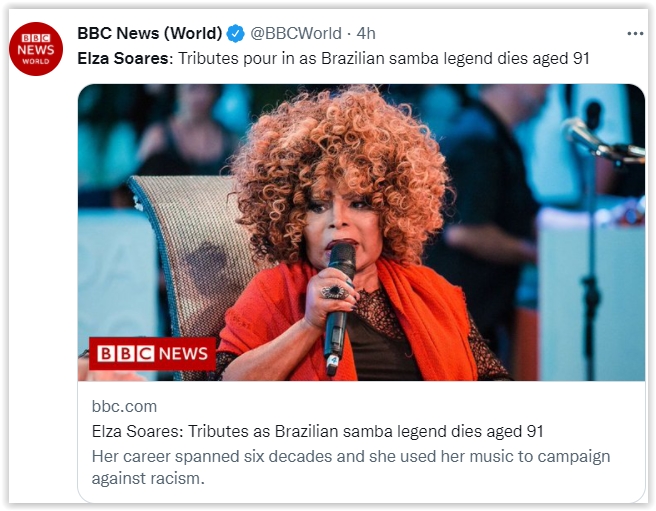The image size is (656, 511).
Task: Click the BBC News (World) display name
Action: click(149, 34)
